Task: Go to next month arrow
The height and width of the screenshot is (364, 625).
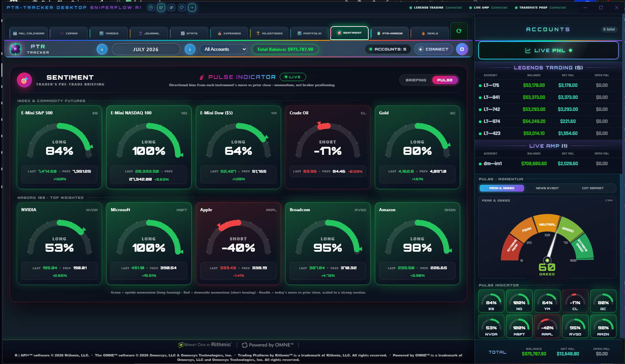Action: click(190, 49)
